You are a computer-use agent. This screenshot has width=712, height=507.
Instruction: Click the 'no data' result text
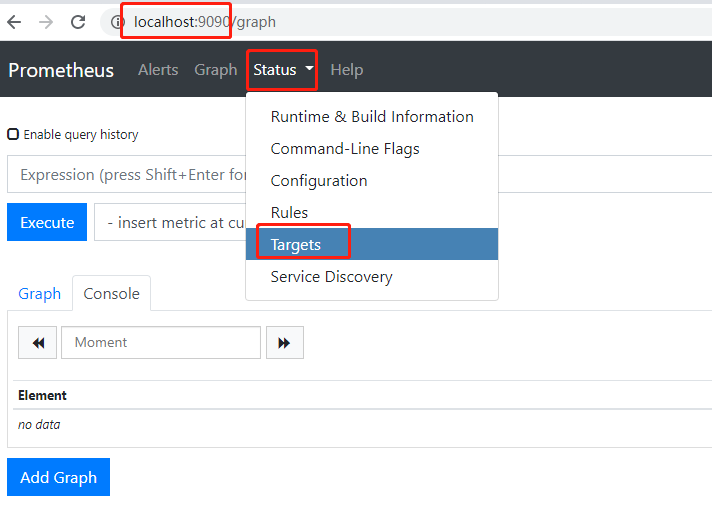[x=39, y=425]
